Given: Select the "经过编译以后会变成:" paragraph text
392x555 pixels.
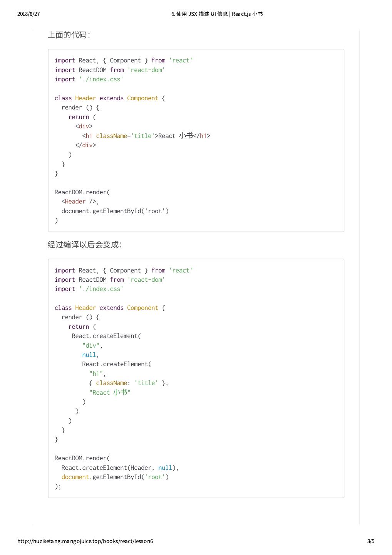Looking at the screenshot, I should (85, 245).
